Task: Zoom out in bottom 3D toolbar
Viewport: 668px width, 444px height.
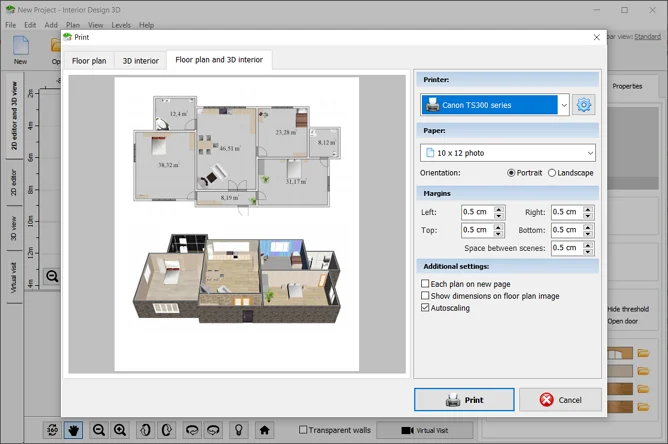Action: pos(99,430)
